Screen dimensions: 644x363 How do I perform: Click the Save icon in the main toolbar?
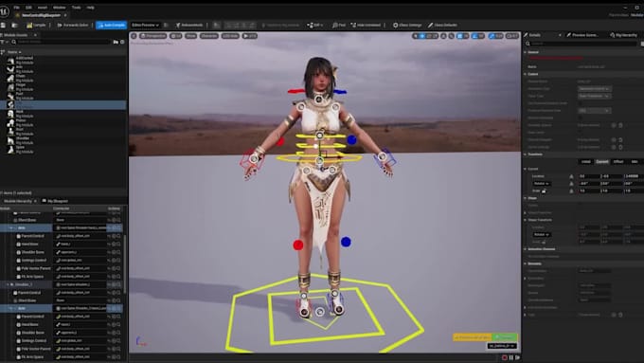point(3,25)
